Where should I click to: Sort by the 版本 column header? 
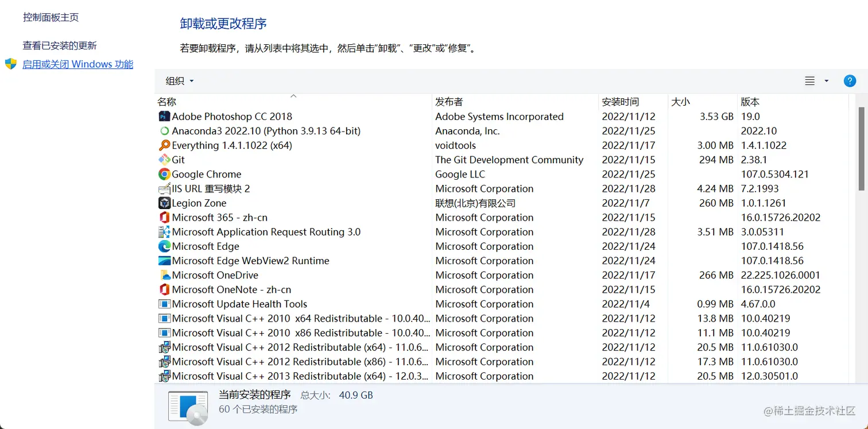[x=793, y=102]
